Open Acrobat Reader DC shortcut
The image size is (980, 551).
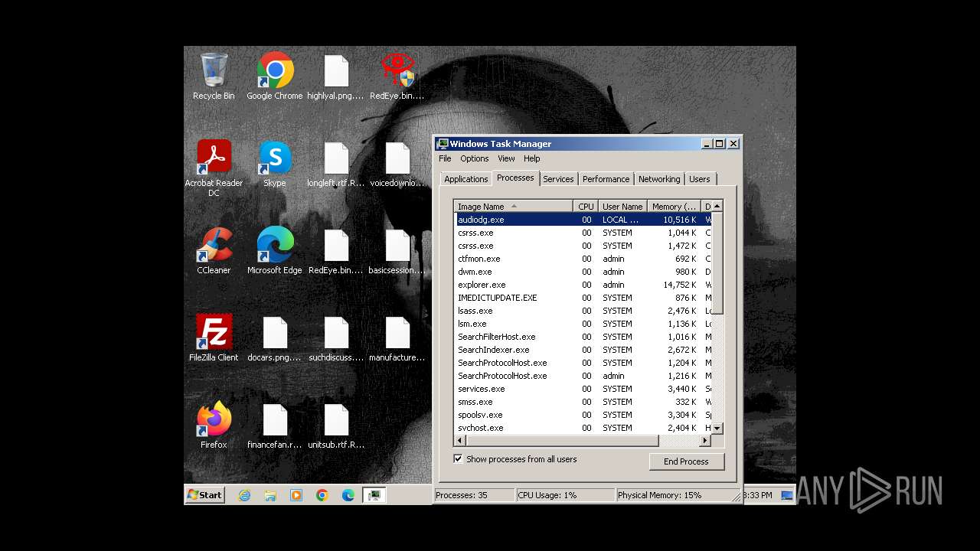[214, 168]
